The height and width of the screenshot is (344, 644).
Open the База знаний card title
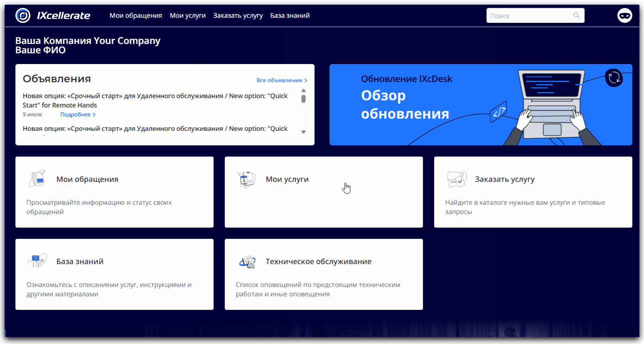tap(80, 261)
